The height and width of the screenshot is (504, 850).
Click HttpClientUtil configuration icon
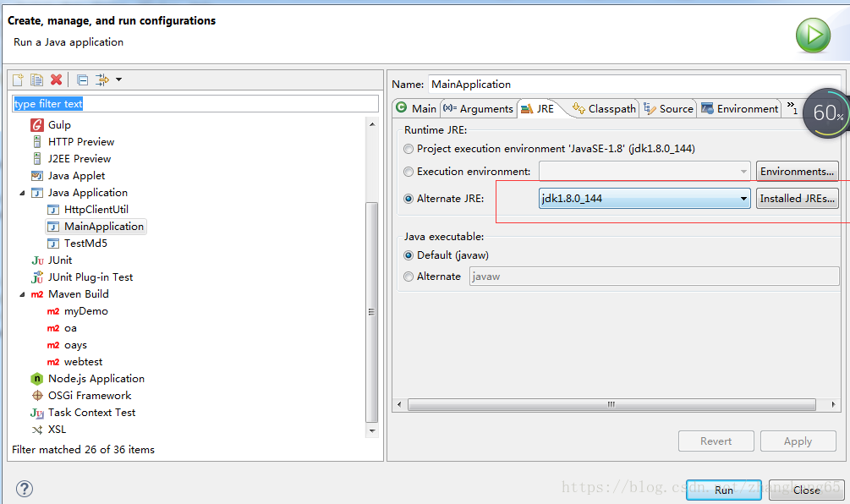(53, 210)
